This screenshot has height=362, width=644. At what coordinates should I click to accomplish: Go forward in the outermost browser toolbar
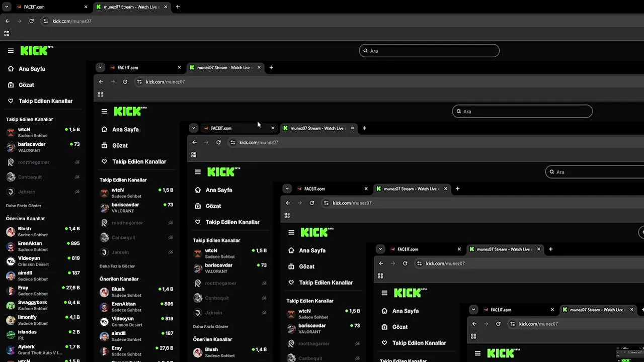[x=20, y=21]
